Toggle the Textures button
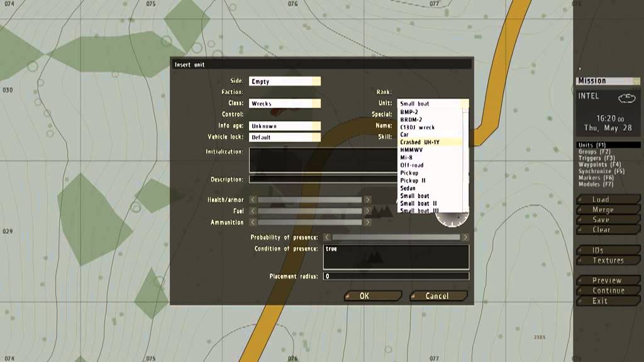 click(x=608, y=260)
